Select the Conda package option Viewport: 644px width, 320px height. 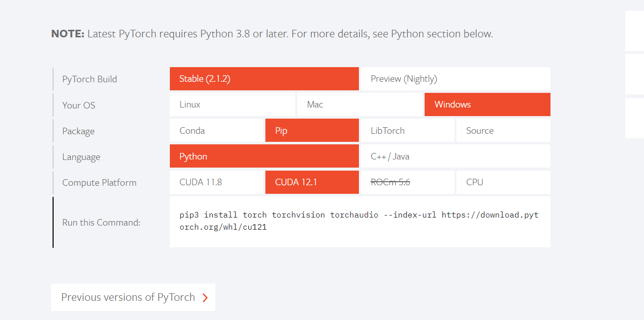[216, 130]
